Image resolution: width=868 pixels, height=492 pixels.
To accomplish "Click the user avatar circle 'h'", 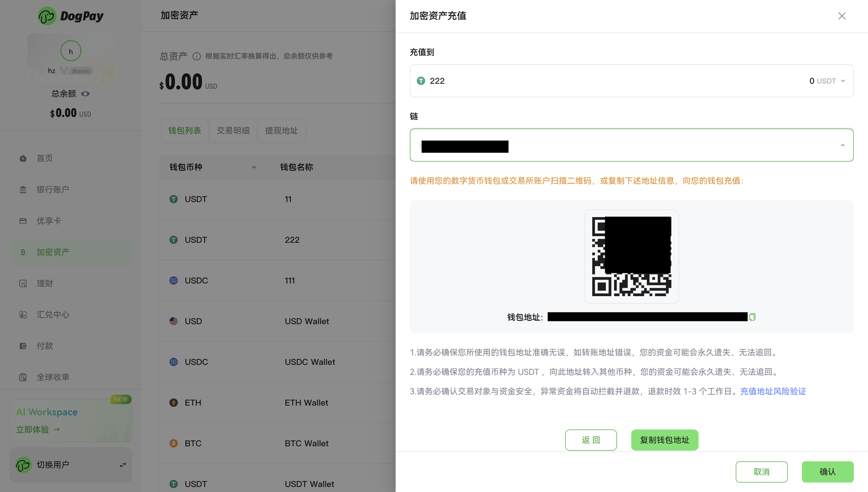I will pyautogui.click(x=71, y=51).
